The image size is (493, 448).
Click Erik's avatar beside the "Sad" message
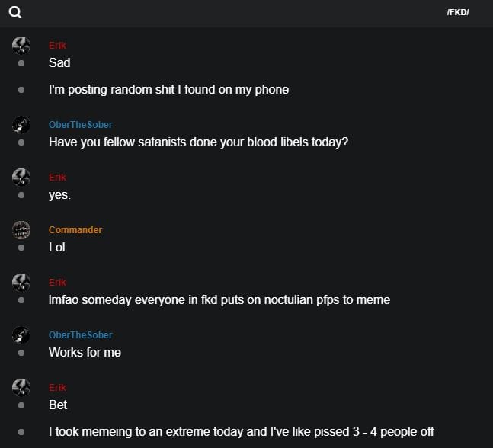21,45
